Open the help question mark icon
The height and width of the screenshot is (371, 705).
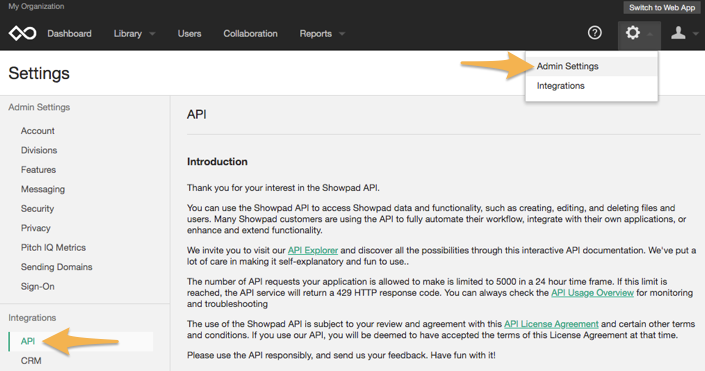pyautogui.click(x=594, y=33)
